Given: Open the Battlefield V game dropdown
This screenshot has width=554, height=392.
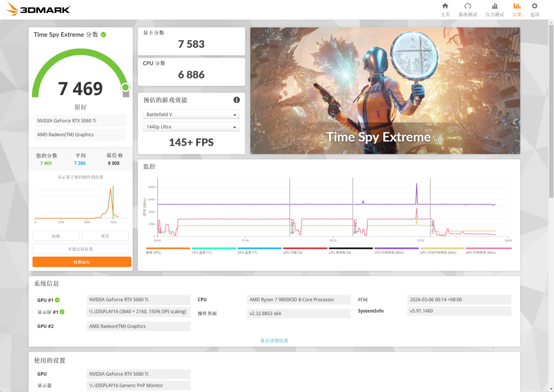Looking at the screenshot, I should [x=191, y=115].
